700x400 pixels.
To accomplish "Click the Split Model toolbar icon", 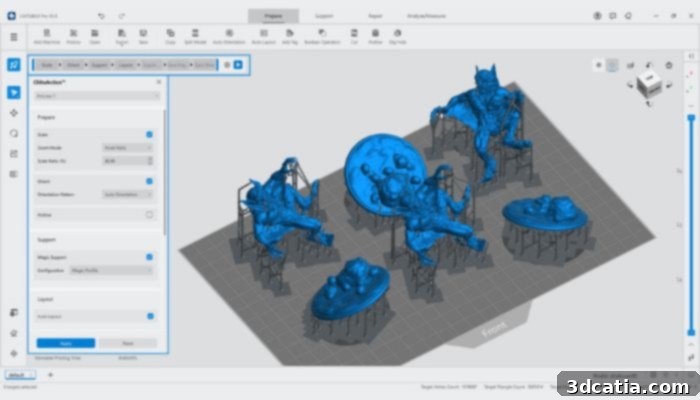I will 195,36.
